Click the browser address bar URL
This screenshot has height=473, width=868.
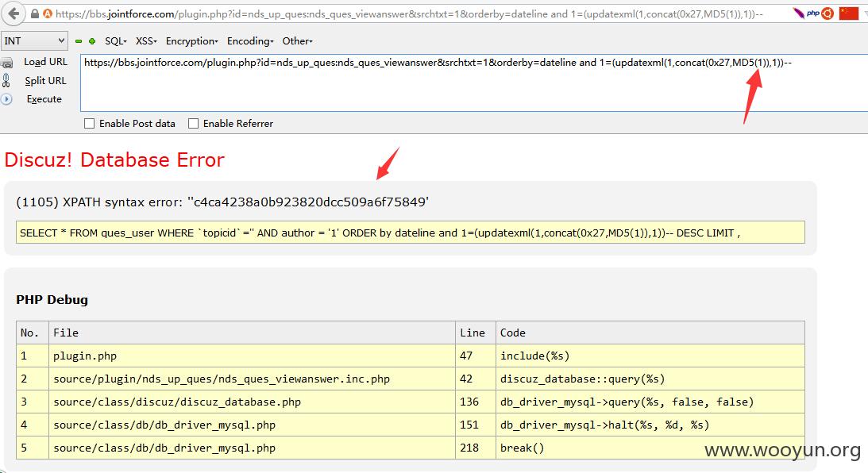click(x=409, y=13)
